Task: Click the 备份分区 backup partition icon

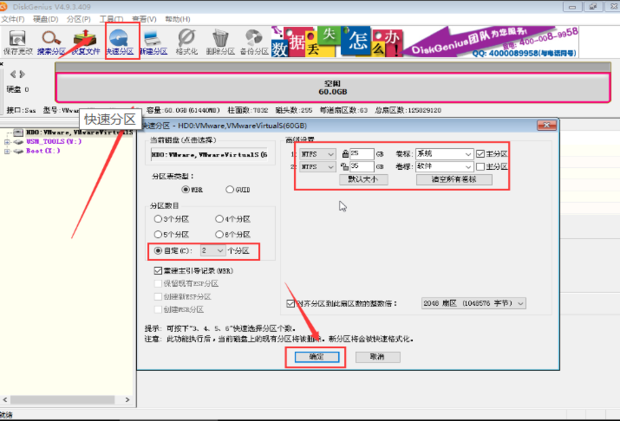Action: pyautogui.click(x=254, y=42)
